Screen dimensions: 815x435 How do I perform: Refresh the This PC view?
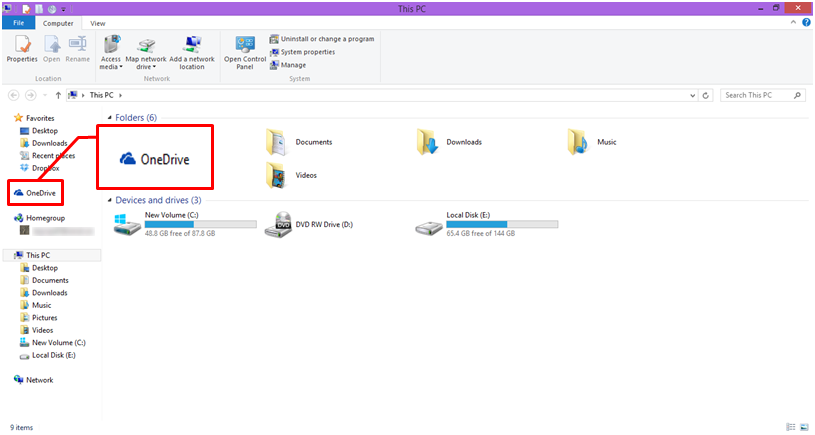(x=705, y=96)
